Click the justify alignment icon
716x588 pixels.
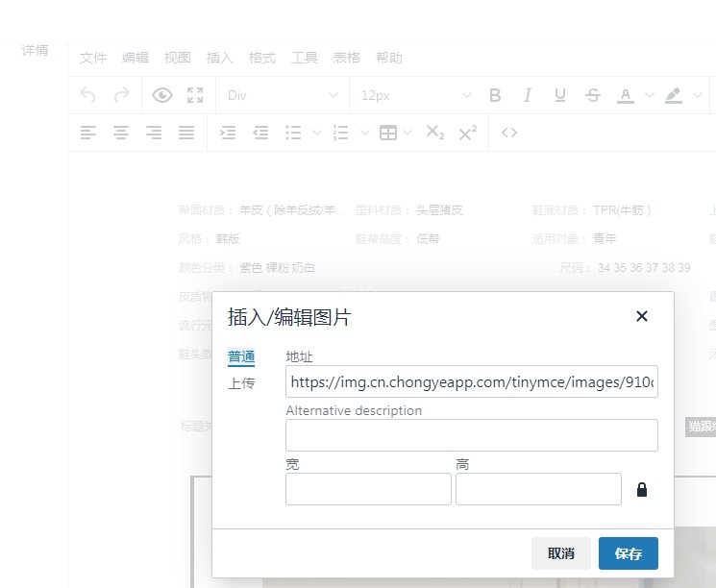click(186, 133)
